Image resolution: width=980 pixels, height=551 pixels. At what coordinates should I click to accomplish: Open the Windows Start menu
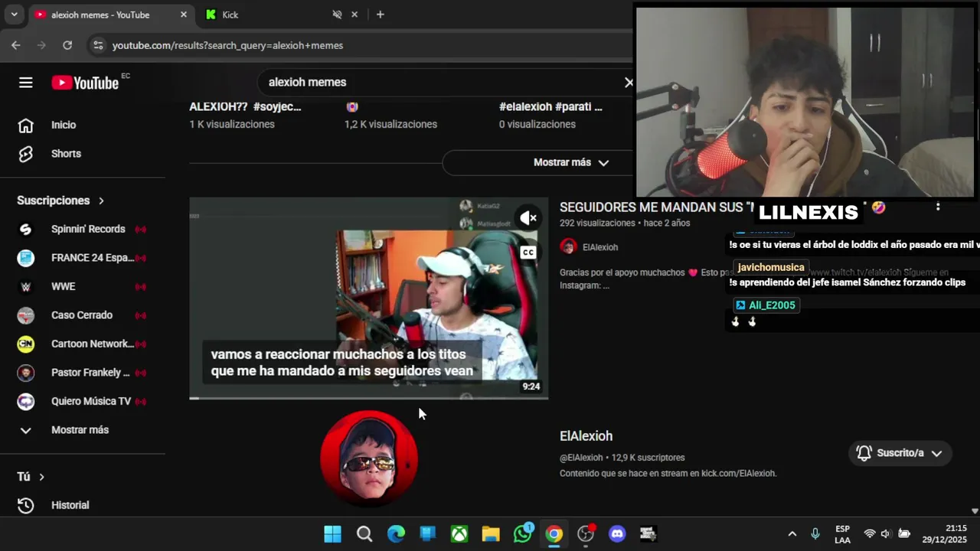[332, 534]
